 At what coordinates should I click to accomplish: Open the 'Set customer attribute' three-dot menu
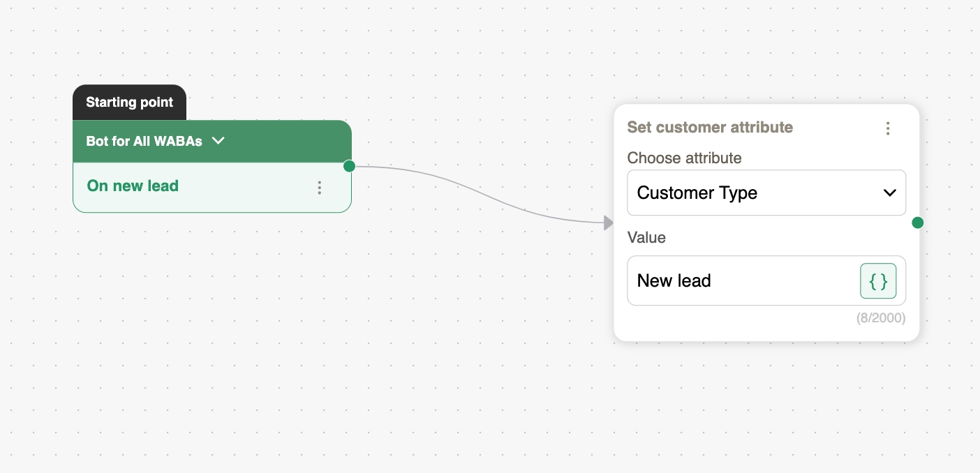coord(888,128)
